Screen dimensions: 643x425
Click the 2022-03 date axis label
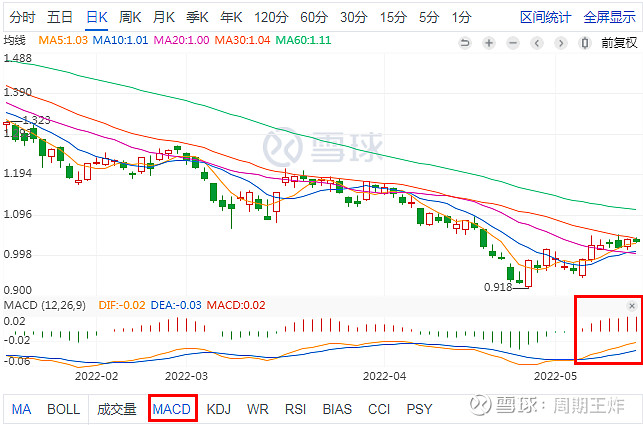pyautogui.click(x=186, y=376)
